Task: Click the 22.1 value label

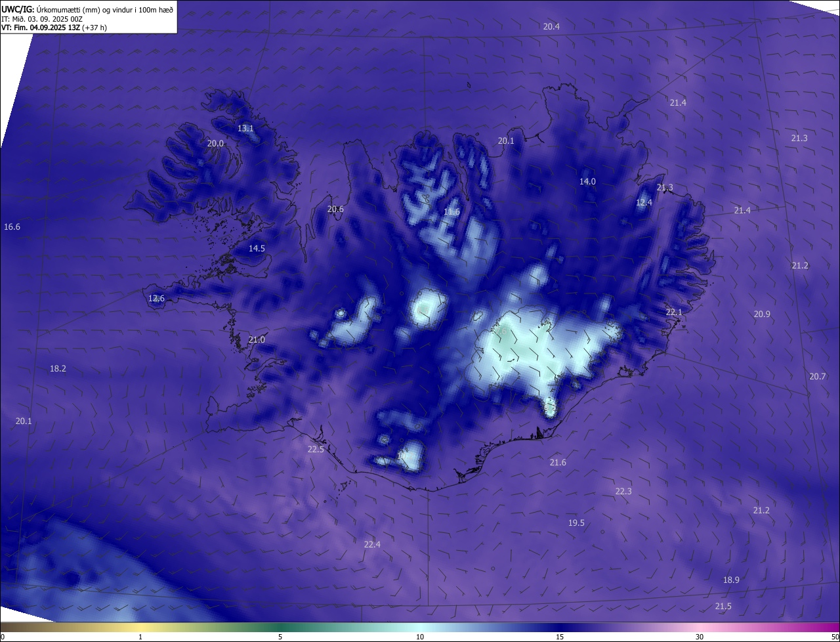Action: pyautogui.click(x=674, y=312)
